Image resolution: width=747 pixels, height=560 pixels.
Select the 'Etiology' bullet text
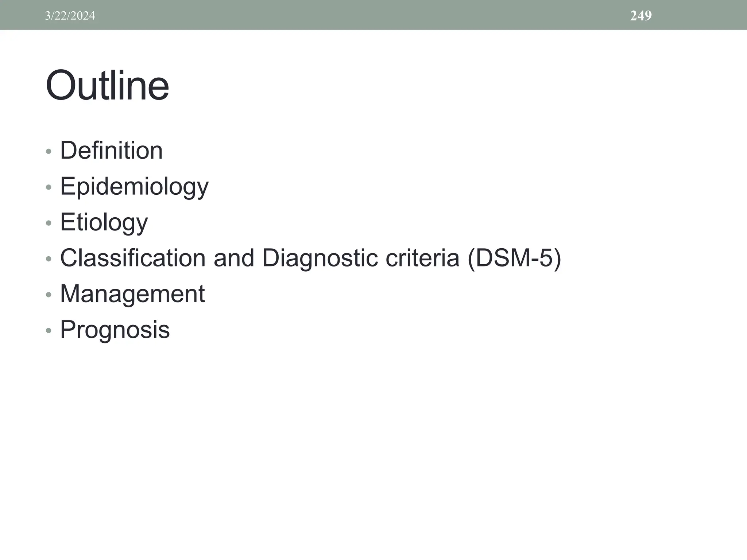click(x=104, y=222)
